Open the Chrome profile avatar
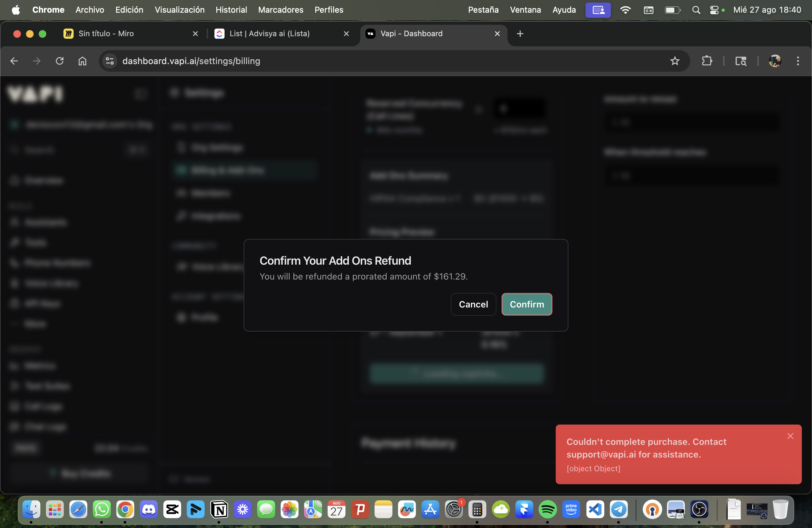The height and width of the screenshot is (528, 812). tap(775, 61)
